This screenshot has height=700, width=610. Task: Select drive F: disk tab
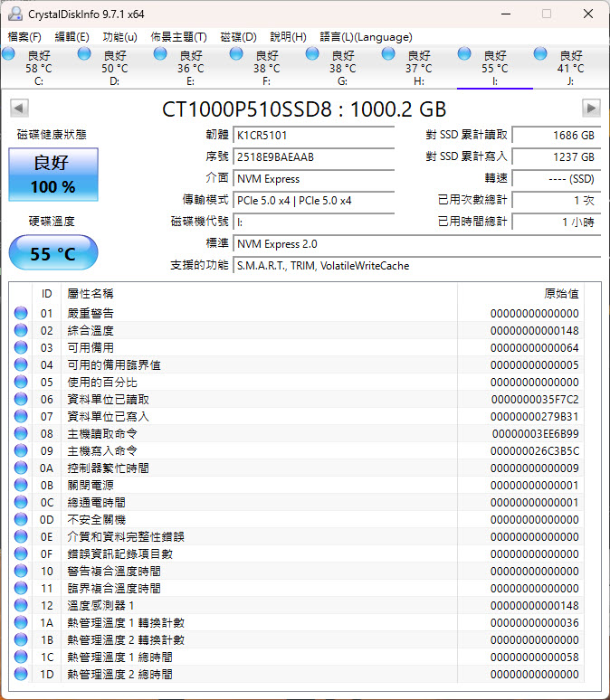(x=266, y=68)
